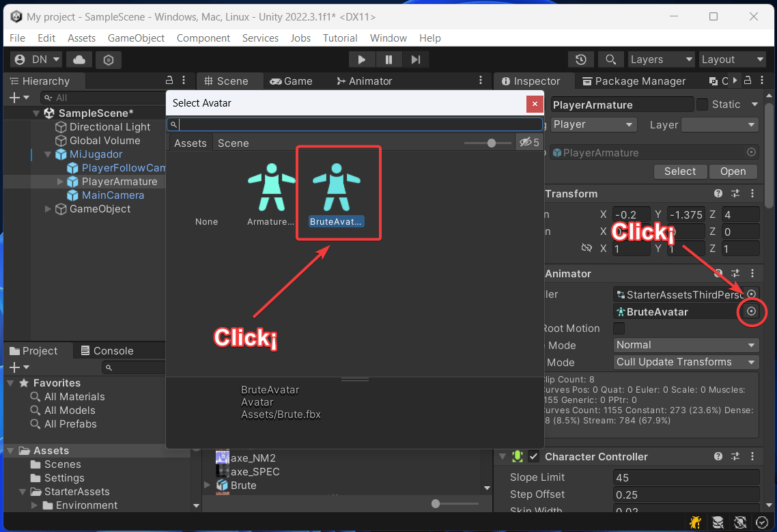Enable or disable Character Controller checkbox
The width and height of the screenshot is (777, 532).
(533, 457)
